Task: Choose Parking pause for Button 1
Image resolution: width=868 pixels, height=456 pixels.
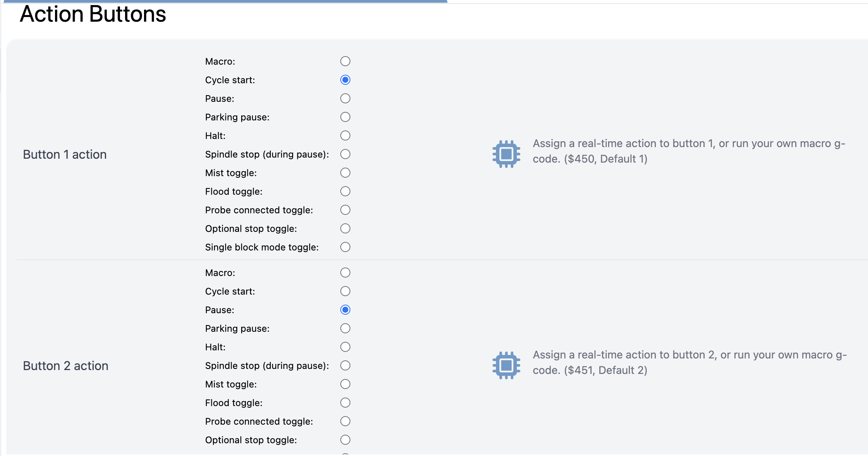Action: tap(345, 117)
